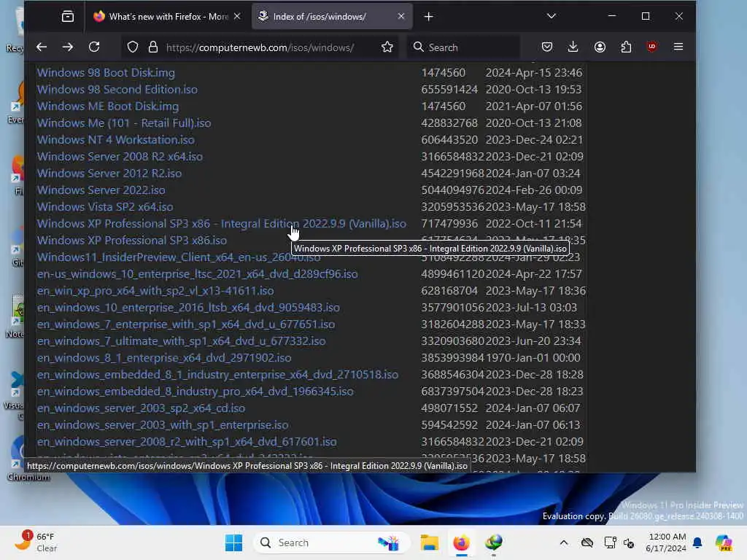Image resolution: width=747 pixels, height=560 pixels.
Task: Download Windows Me (101 - Retail Full).iso
Action: [x=124, y=122]
